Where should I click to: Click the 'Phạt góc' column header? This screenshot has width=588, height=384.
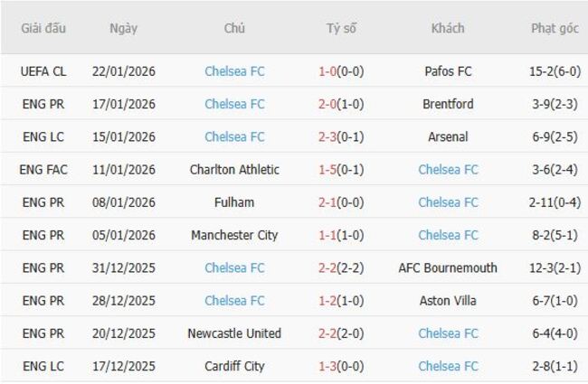click(555, 28)
